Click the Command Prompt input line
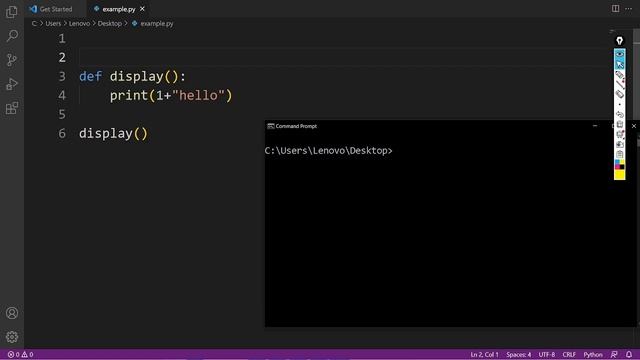 click(x=329, y=151)
